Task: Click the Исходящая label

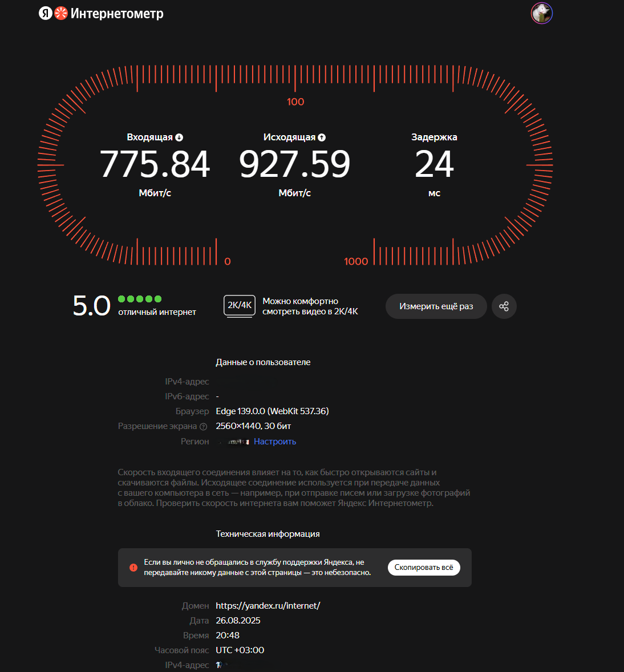Action: tap(289, 137)
